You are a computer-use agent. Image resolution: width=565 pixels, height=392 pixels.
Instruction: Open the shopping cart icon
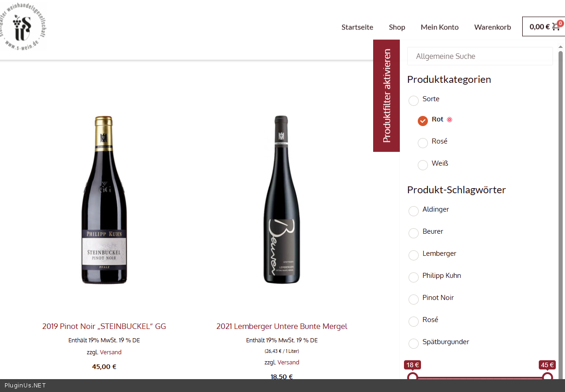click(x=555, y=27)
